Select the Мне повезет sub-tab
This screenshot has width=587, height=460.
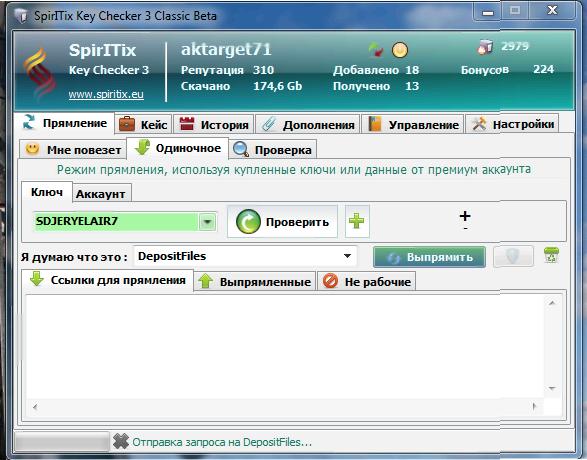coord(73,150)
